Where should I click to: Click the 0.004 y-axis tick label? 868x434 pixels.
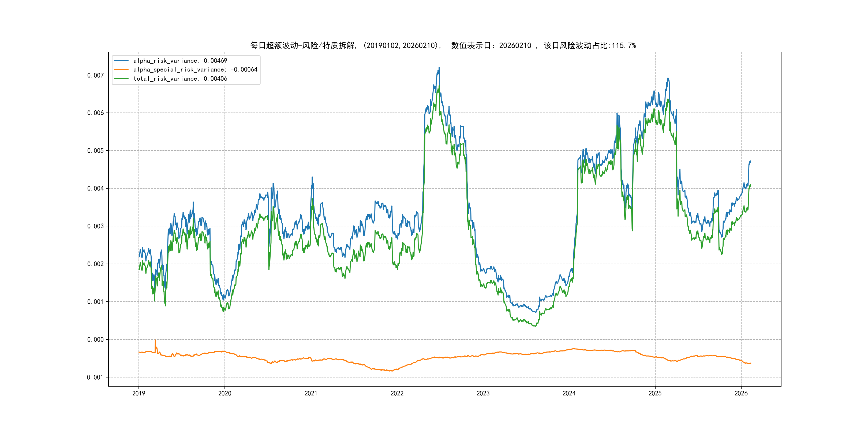(x=95, y=188)
